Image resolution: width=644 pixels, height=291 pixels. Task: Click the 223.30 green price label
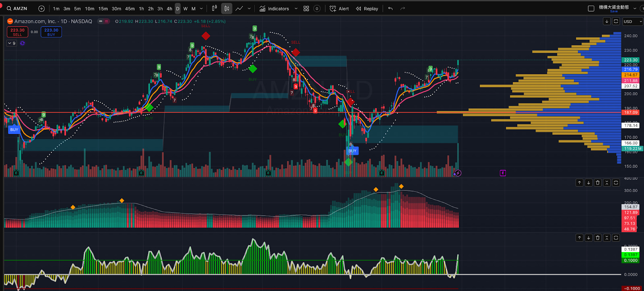coord(630,60)
